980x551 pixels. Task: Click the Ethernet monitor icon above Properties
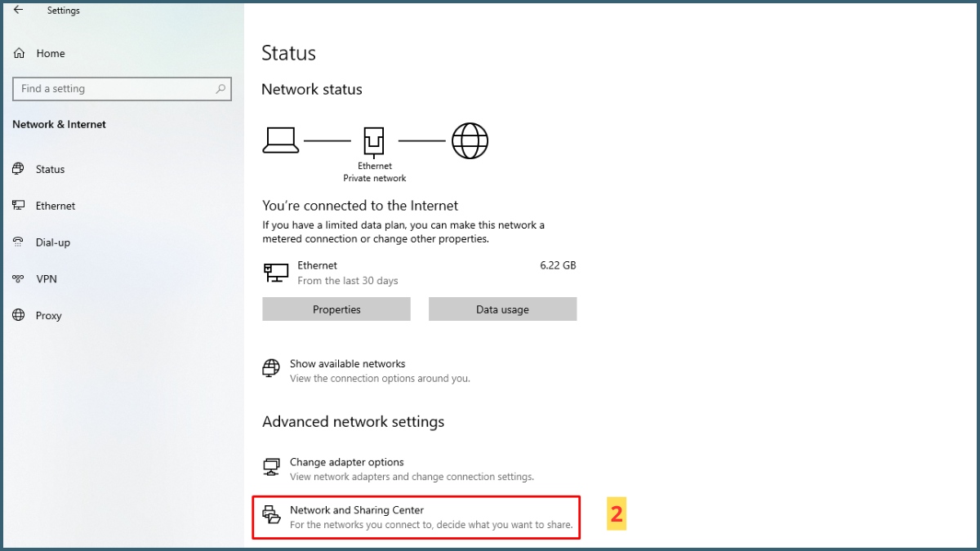[x=276, y=272]
